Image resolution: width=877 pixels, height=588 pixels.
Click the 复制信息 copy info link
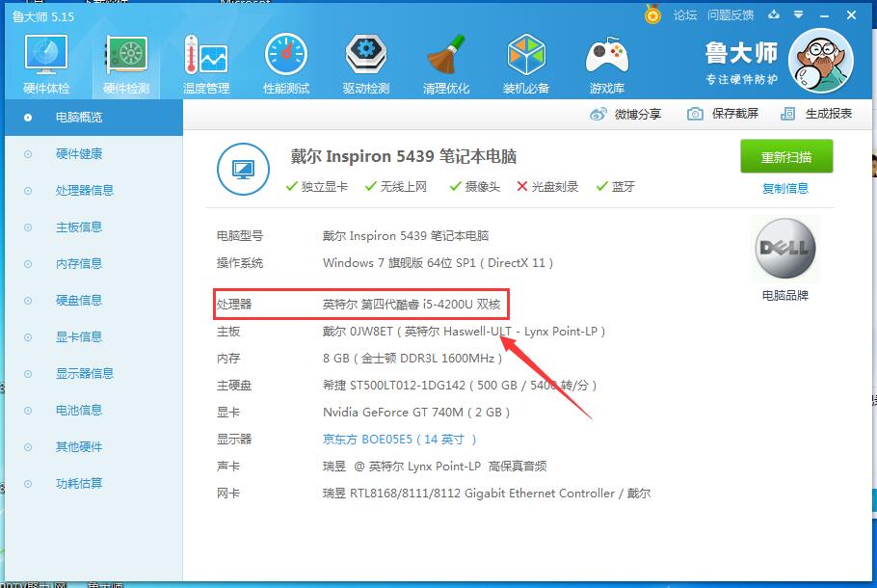(785, 189)
